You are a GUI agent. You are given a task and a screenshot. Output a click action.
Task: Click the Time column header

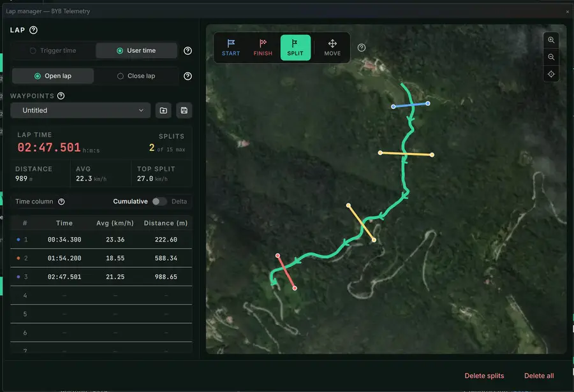[x=64, y=223]
